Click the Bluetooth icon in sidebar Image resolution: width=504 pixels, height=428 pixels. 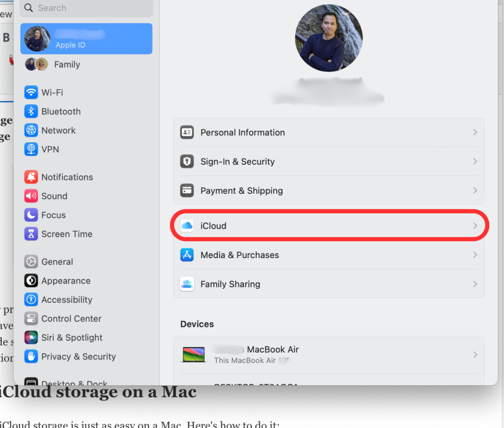click(x=31, y=111)
